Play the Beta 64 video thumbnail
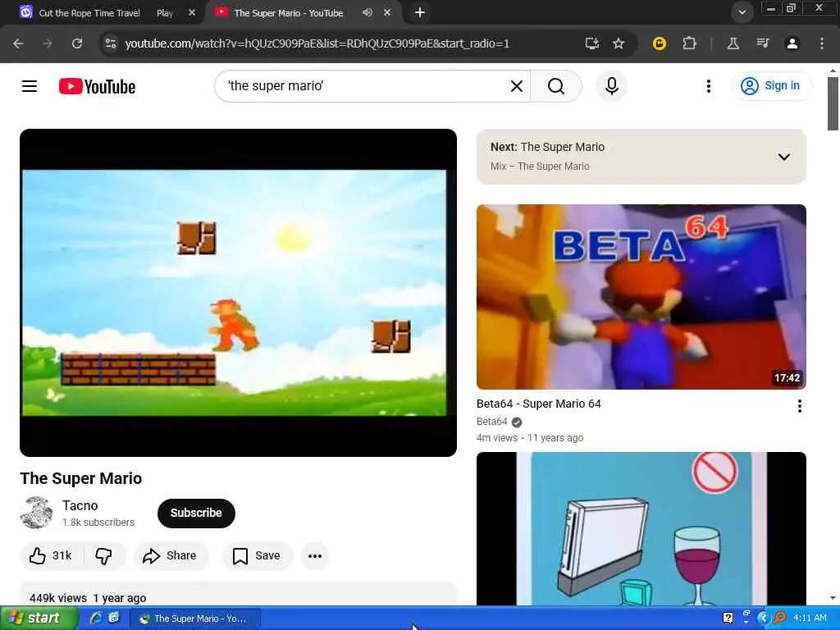The height and width of the screenshot is (630, 840). (x=641, y=297)
